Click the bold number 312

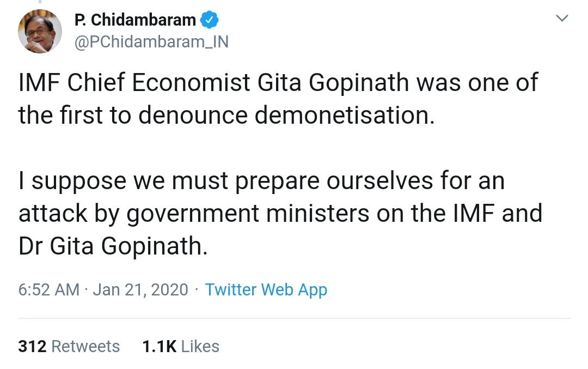pyautogui.click(x=31, y=346)
